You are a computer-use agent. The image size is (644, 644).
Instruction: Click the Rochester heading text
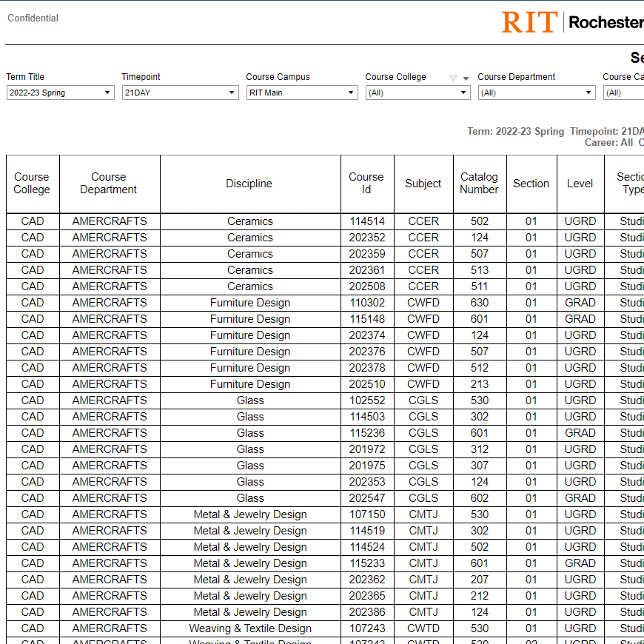coord(606,22)
